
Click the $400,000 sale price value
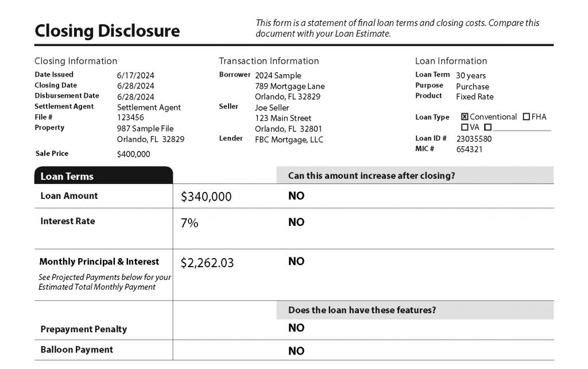point(133,154)
